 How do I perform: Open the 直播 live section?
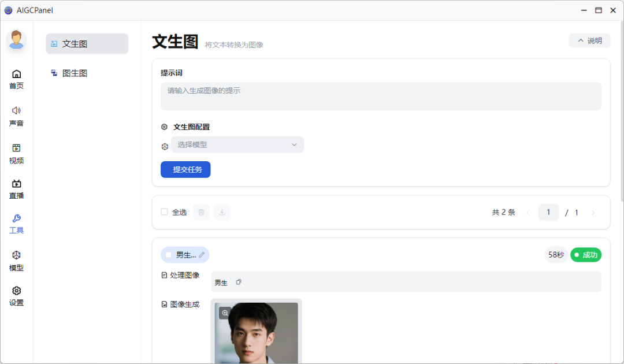[16, 188]
